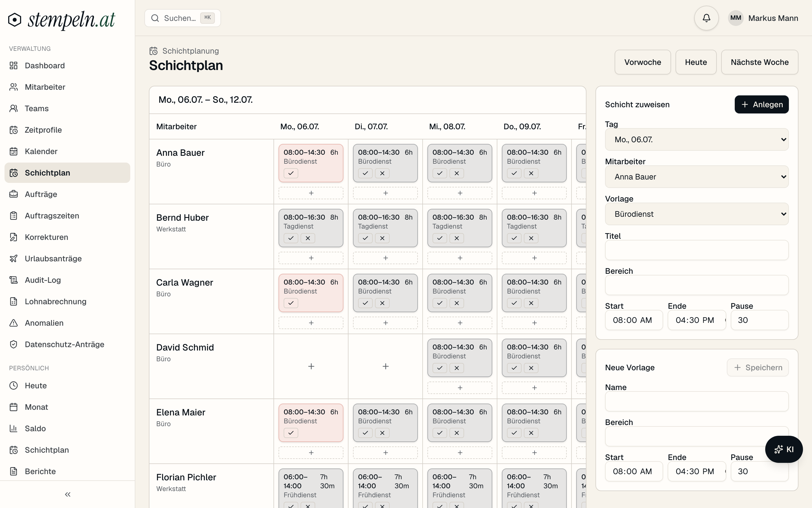Click Speichern for new template
Image resolution: width=812 pixels, height=508 pixels.
tap(758, 367)
